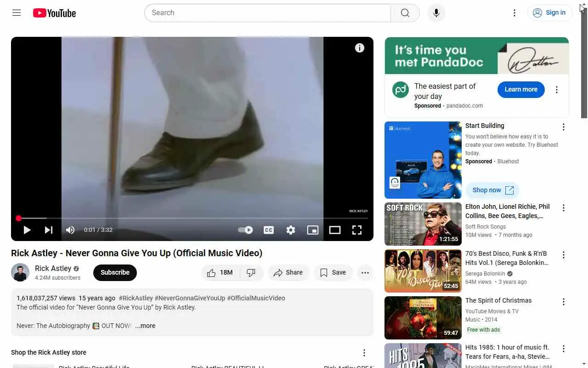The width and height of the screenshot is (588, 368).
Task: Click the 1,618,037,257 views text
Action: click(x=46, y=298)
